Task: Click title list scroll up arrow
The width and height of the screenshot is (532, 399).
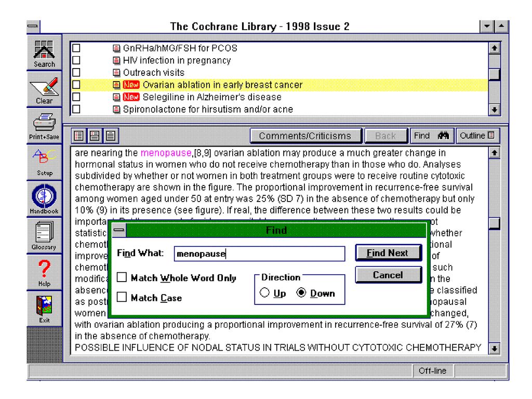Action: [x=495, y=48]
